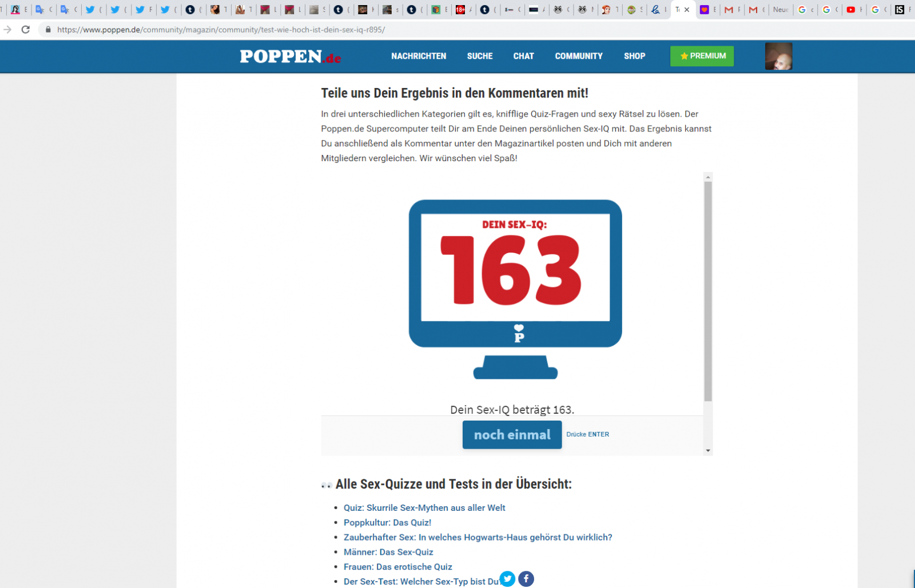
Task: Click the quiz frame's scroll-down arrow
Action: coord(708,450)
